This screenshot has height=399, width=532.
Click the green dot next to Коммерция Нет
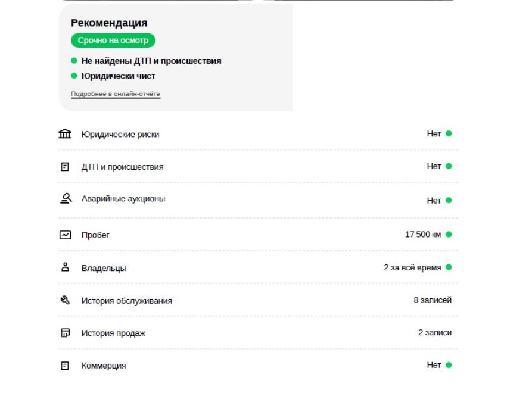click(449, 365)
